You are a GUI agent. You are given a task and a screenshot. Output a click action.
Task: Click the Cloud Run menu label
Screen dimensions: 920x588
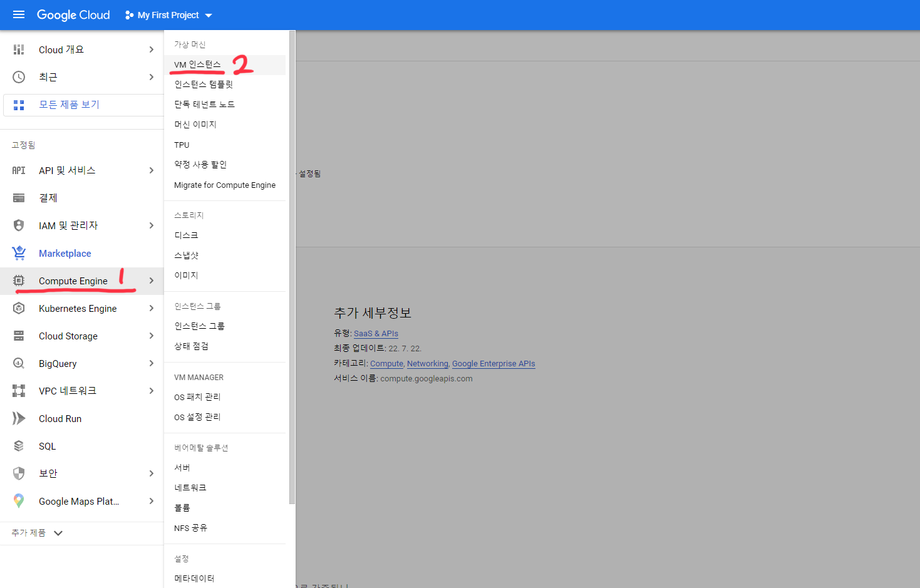(60, 418)
